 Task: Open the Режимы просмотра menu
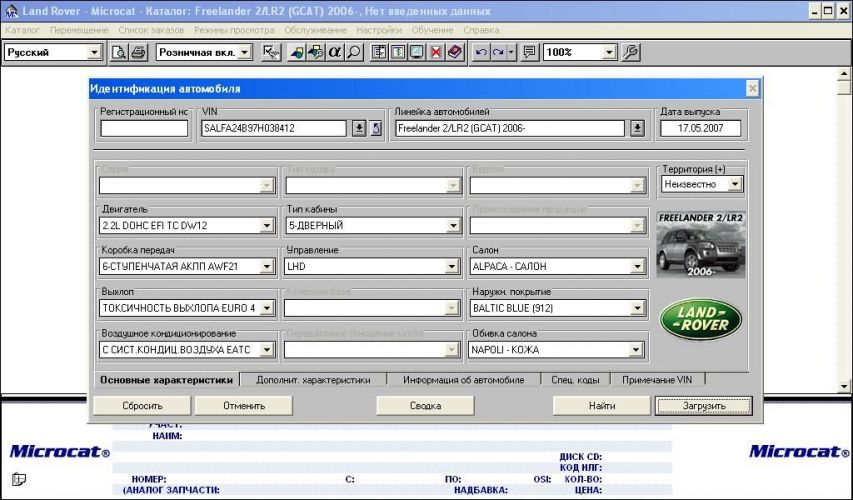click(234, 30)
